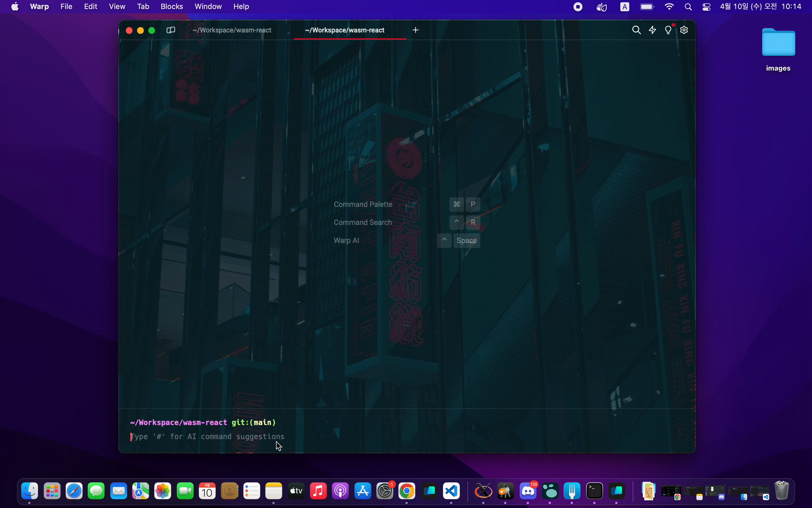
Task: Open XQuartz X11 icon in the Dock
Action: pyautogui.click(x=484, y=491)
